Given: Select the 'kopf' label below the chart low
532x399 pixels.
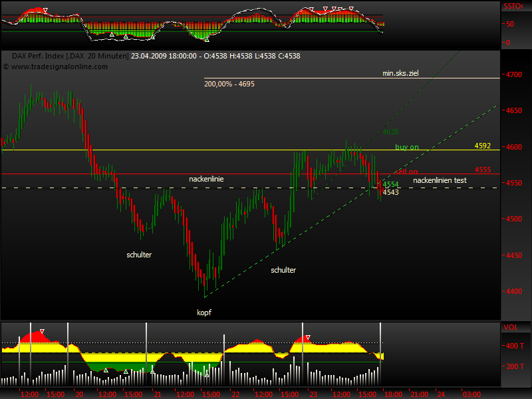Looking at the screenshot, I should tap(203, 311).
